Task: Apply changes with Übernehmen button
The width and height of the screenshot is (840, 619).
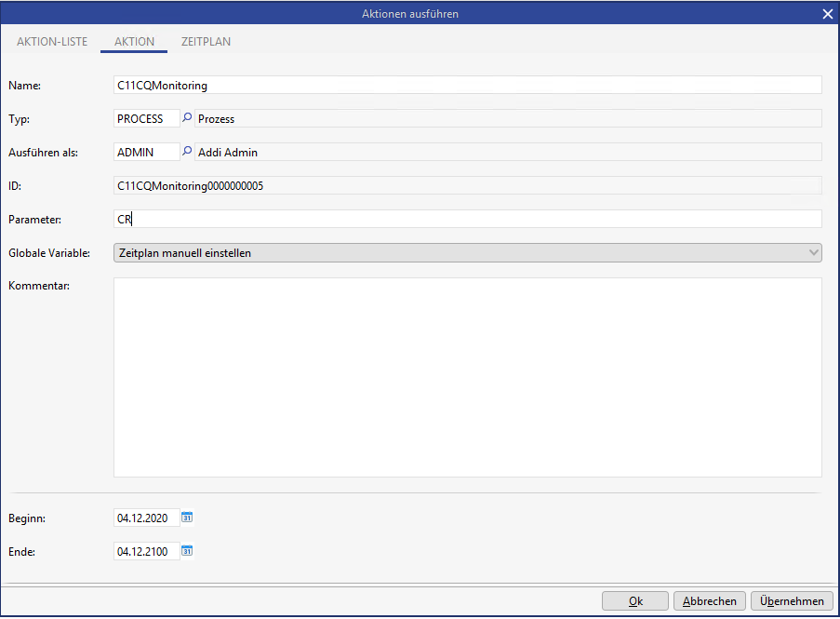Action: [x=792, y=601]
